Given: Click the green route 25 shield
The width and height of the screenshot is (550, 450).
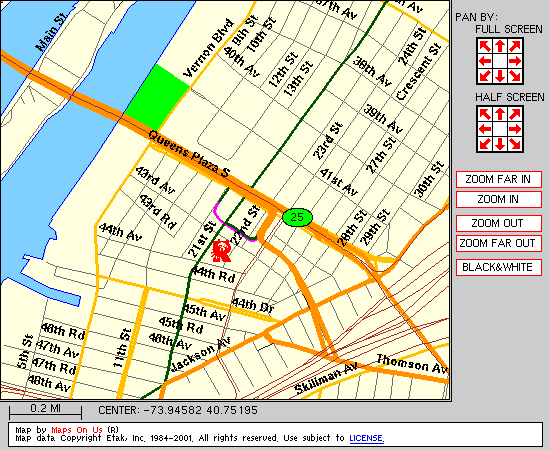Looking at the screenshot, I should 297,217.
